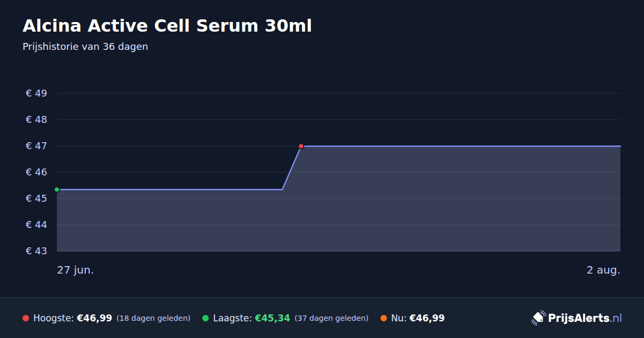The height and width of the screenshot is (338, 644).
Task: Click the € 47 axis label
Action: [x=36, y=146]
